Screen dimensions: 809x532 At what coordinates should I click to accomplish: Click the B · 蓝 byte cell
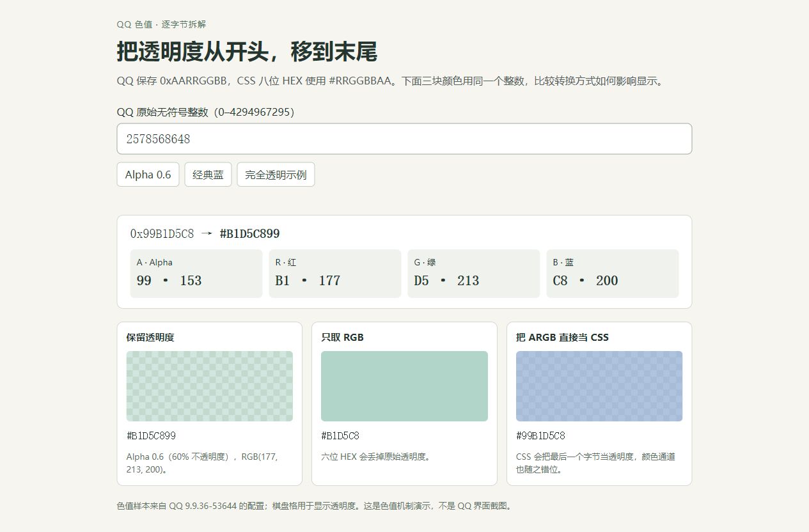pyautogui.click(x=613, y=274)
